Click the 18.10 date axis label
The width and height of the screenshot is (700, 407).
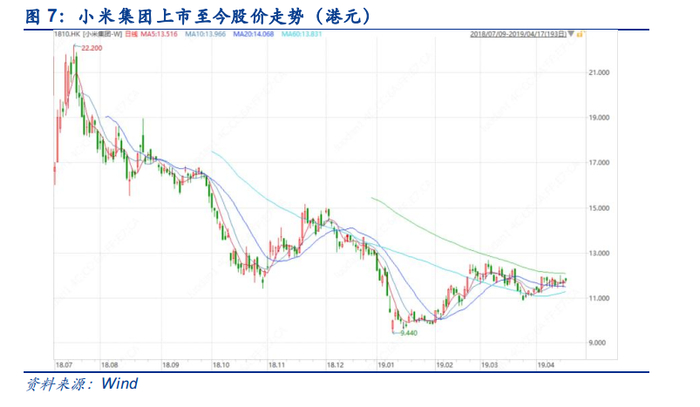pos(221,365)
